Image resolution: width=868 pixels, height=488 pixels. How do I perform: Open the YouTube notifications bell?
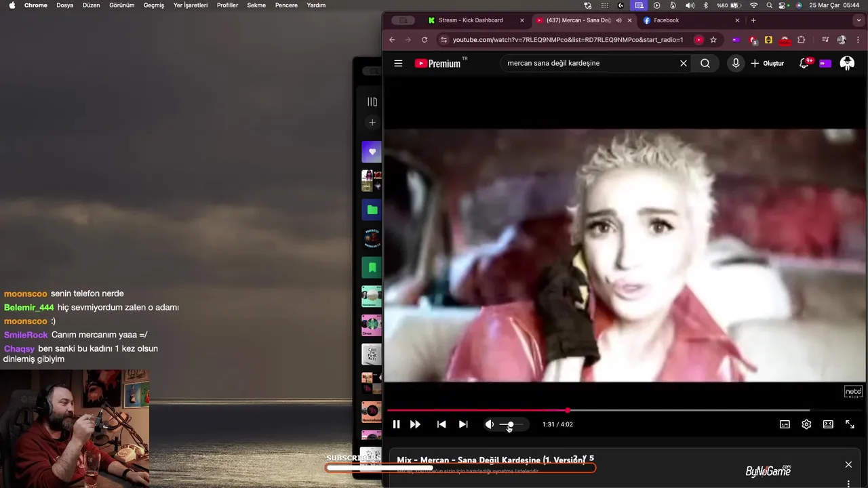(805, 63)
